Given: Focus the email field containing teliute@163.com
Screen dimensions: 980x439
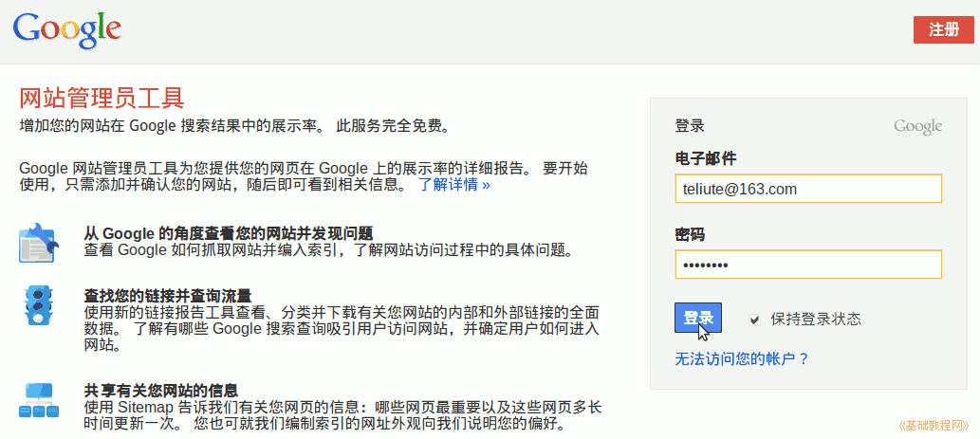Looking at the screenshot, I should [x=808, y=189].
